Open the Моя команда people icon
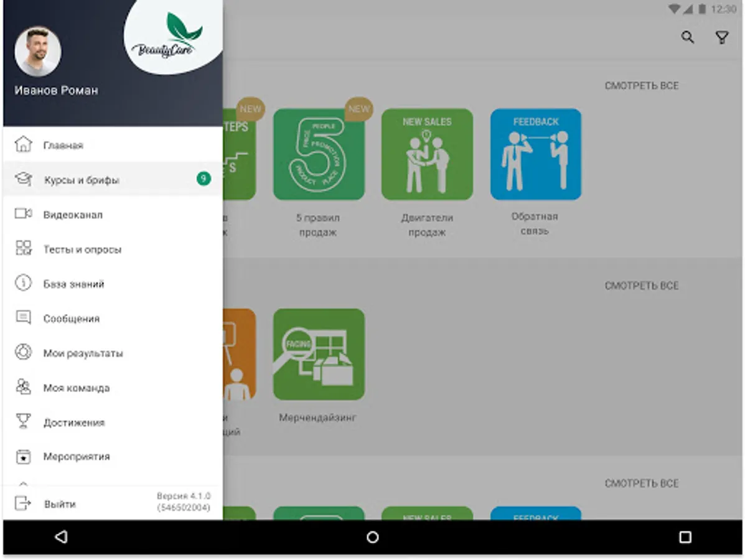Screen dimensions: 745x560 point(23,387)
